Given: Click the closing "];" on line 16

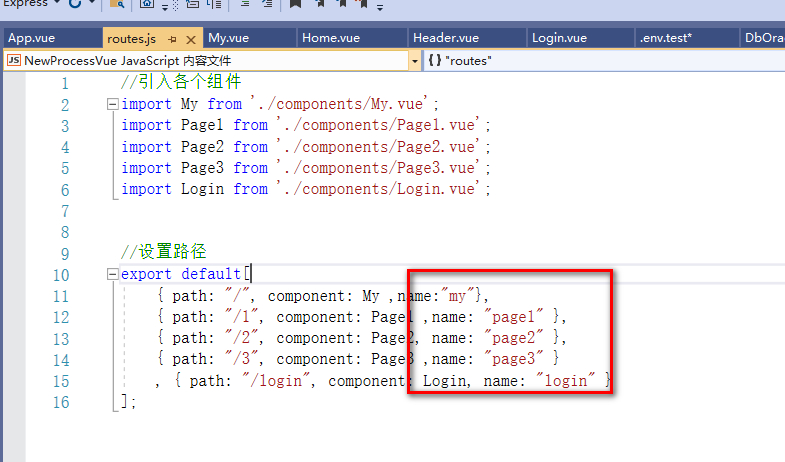Looking at the screenshot, I should tap(128, 402).
